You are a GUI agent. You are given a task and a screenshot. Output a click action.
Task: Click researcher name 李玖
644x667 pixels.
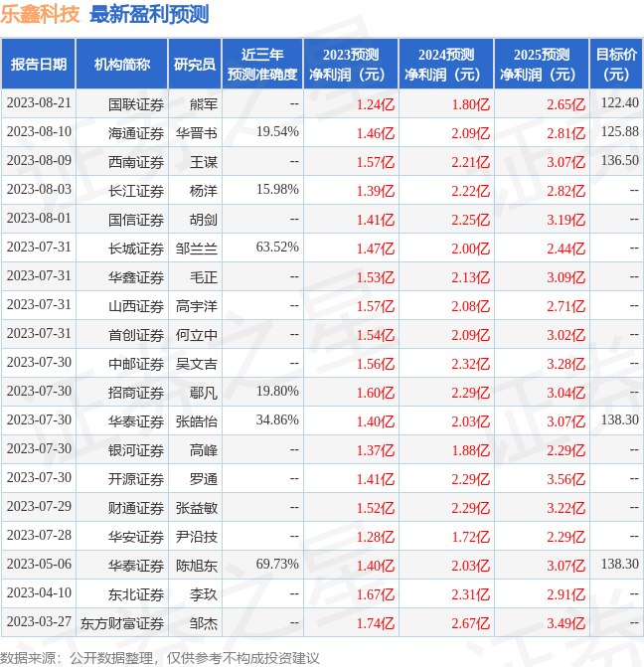click(204, 594)
